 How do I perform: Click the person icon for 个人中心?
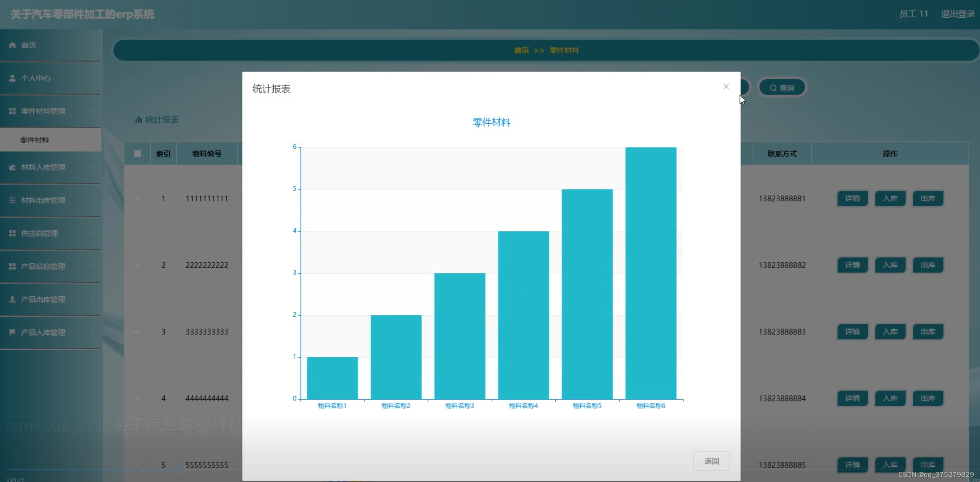click(x=13, y=78)
